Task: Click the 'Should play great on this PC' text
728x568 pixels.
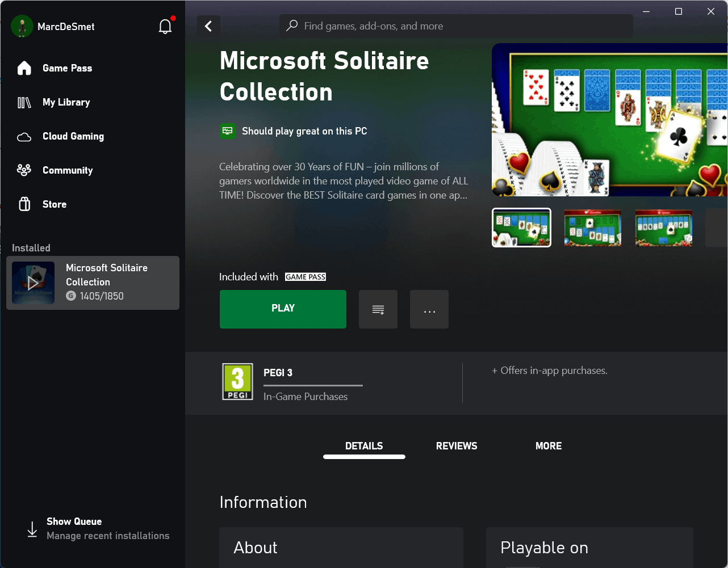Action: pos(304,131)
